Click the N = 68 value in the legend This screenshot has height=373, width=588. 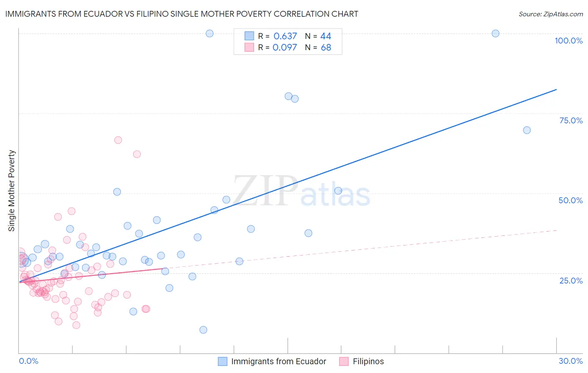click(318, 47)
